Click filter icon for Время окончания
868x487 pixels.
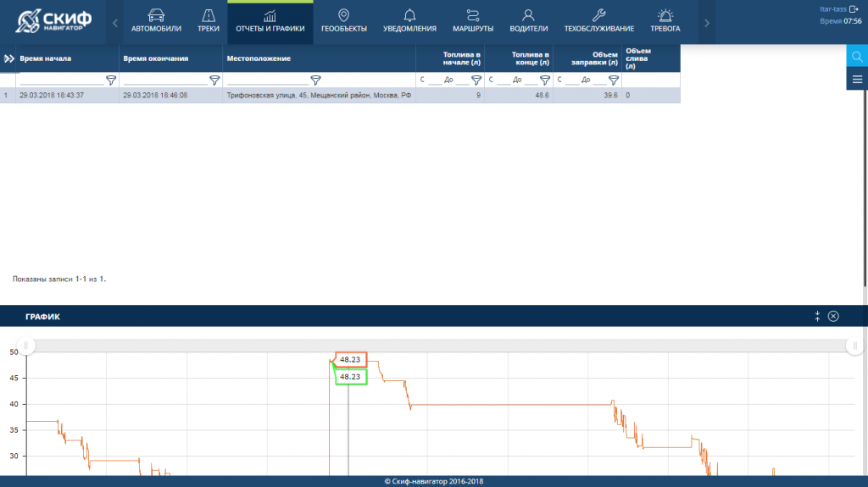214,80
